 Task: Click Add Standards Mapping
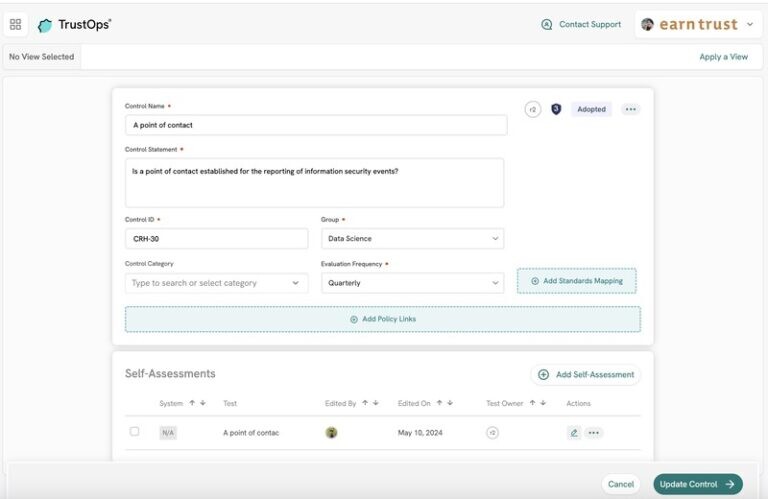tap(576, 281)
